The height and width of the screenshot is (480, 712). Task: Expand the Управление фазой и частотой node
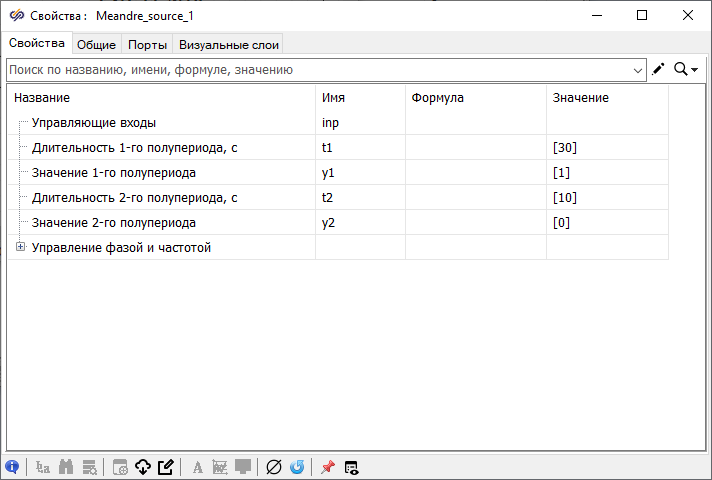point(20,248)
